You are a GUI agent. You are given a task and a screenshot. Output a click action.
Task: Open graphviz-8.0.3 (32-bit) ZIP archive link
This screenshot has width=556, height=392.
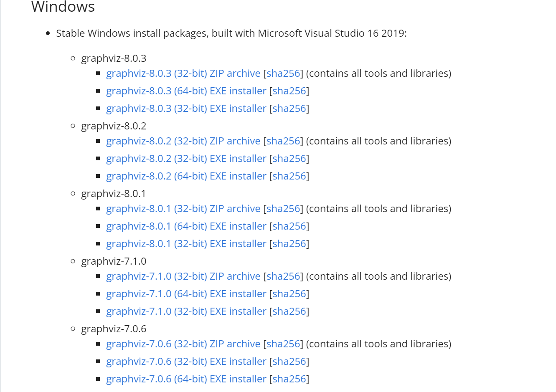(183, 73)
